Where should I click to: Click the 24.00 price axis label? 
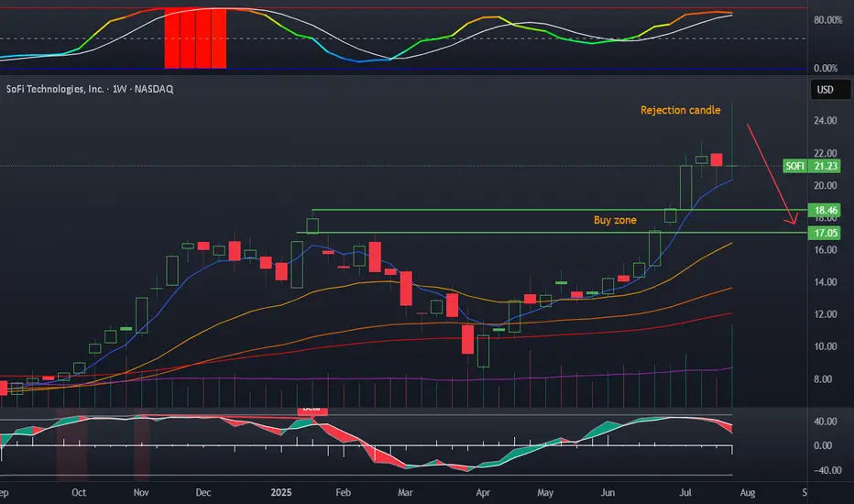825,120
